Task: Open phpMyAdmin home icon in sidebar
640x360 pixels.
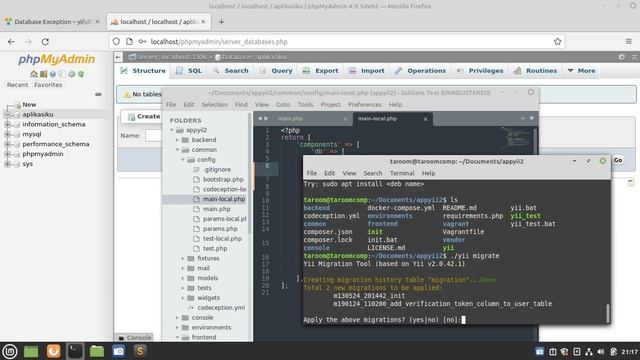Action: pos(33,74)
